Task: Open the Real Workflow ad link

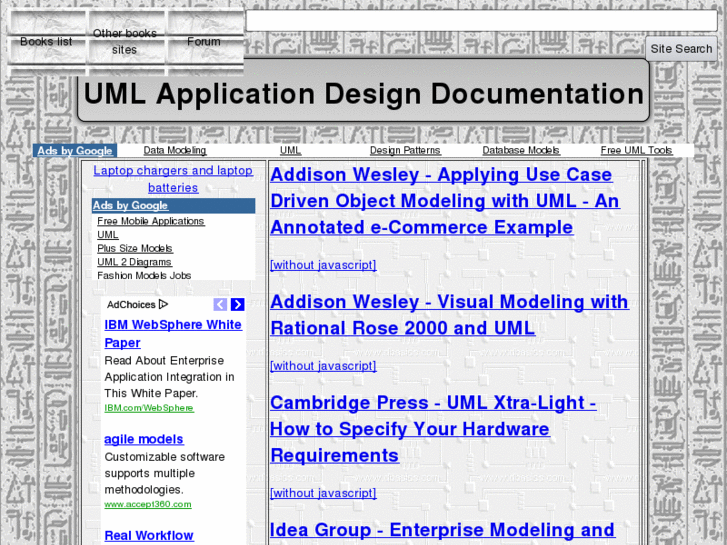Action: click(x=149, y=536)
